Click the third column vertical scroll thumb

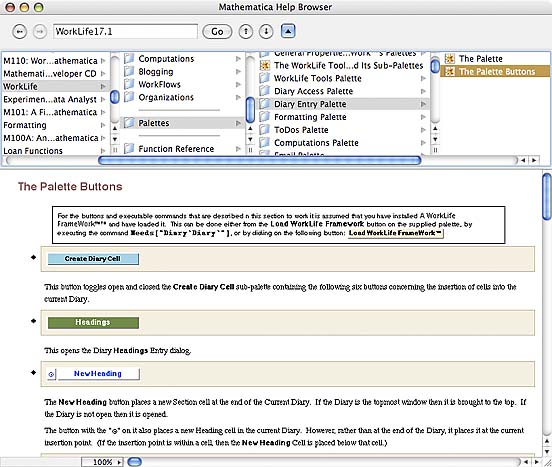(x=435, y=66)
